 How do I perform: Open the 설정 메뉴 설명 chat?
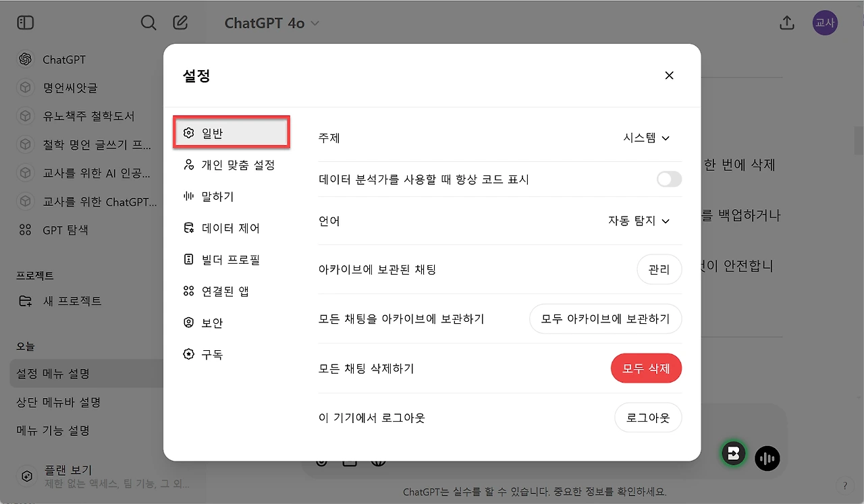pyautogui.click(x=86, y=373)
